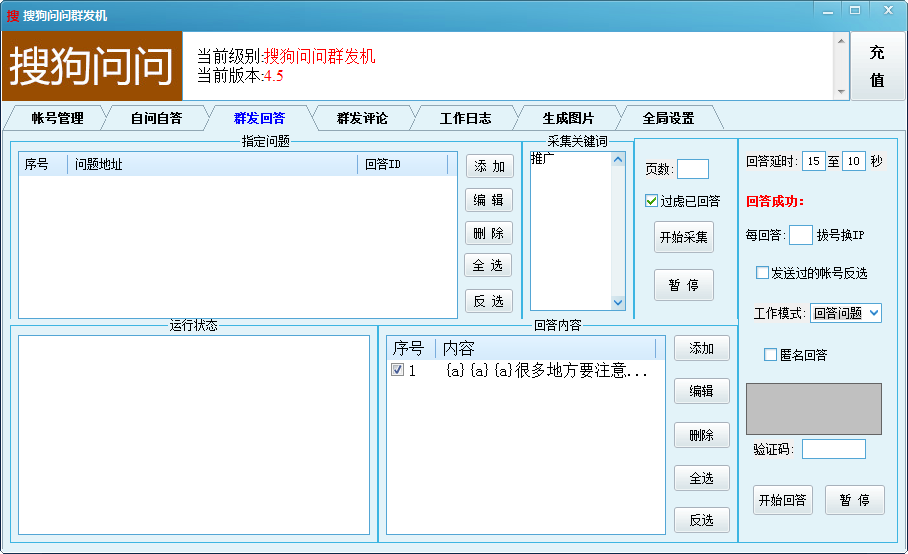Click 全选 in the 回答内容 panel
The height and width of the screenshot is (554, 908).
point(701,478)
